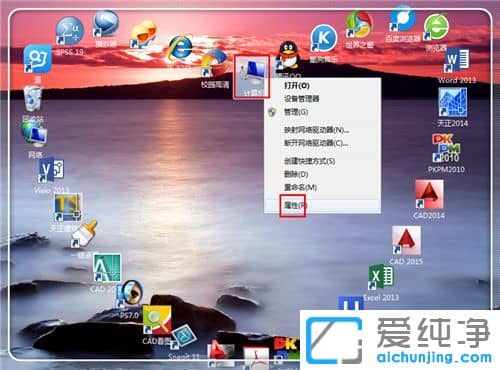This screenshot has height=370, width=500.
Task: Launch the Visio 2013 shortcut
Action: [x=51, y=171]
